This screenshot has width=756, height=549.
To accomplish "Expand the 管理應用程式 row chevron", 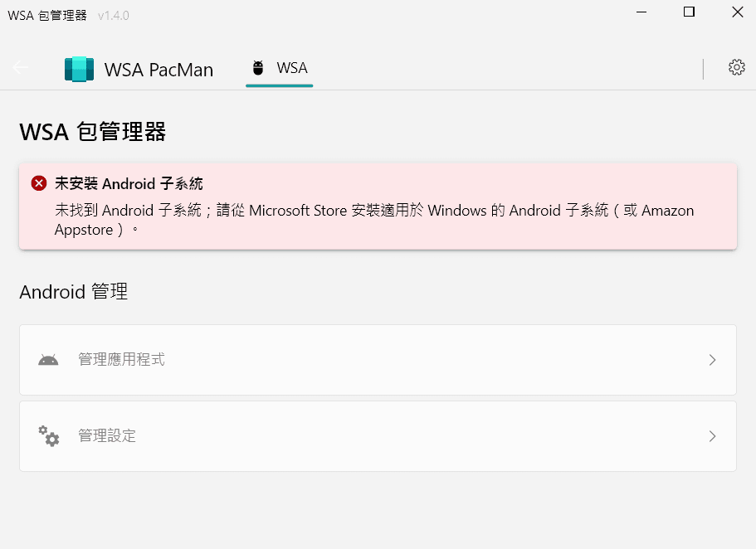I will [712, 359].
